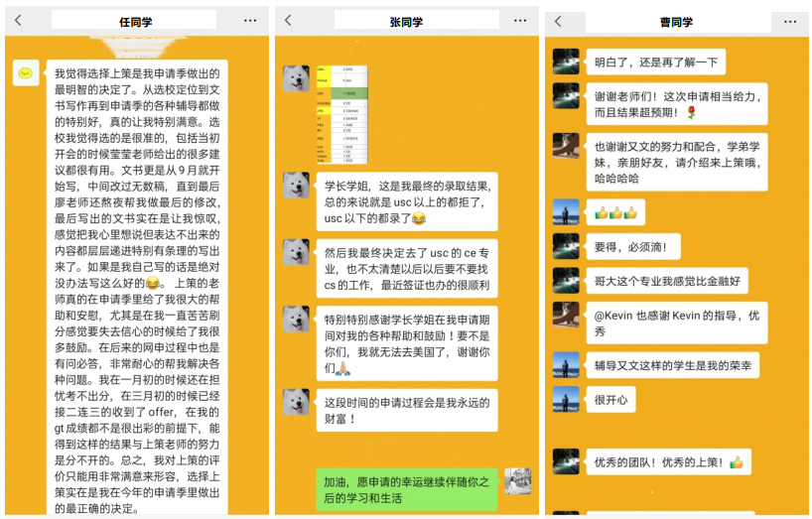This screenshot has height=519, width=812.
Task: Tap the 任同学 long testimonial message
Action: tap(137, 288)
